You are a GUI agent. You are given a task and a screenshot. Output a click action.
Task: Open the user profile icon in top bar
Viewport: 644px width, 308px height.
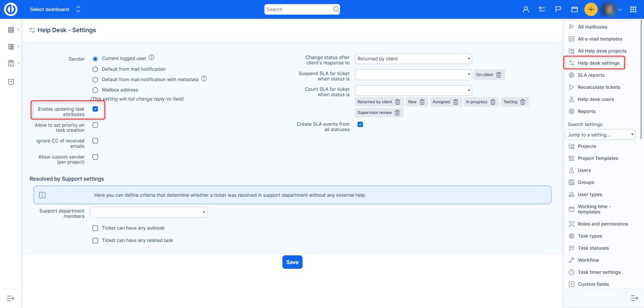point(526,9)
